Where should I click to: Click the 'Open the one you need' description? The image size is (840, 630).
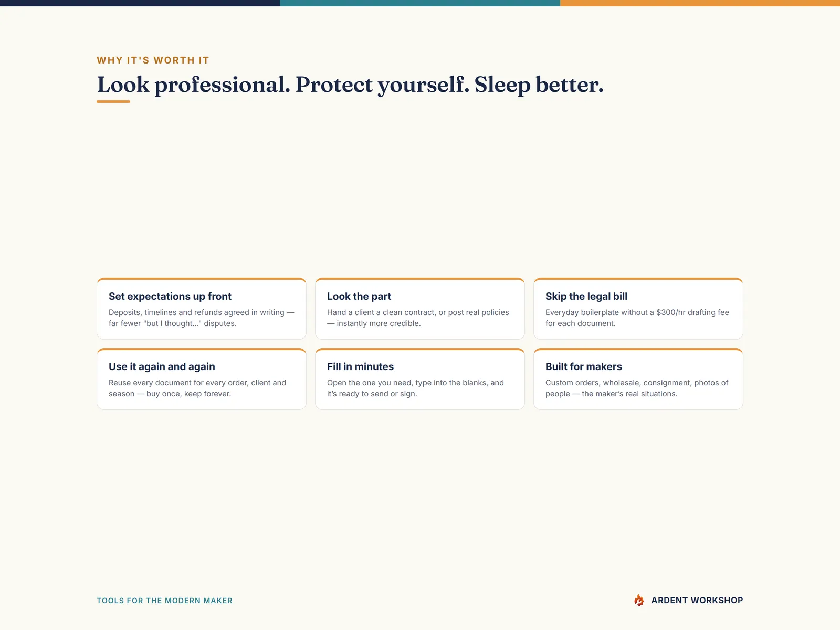coord(415,388)
